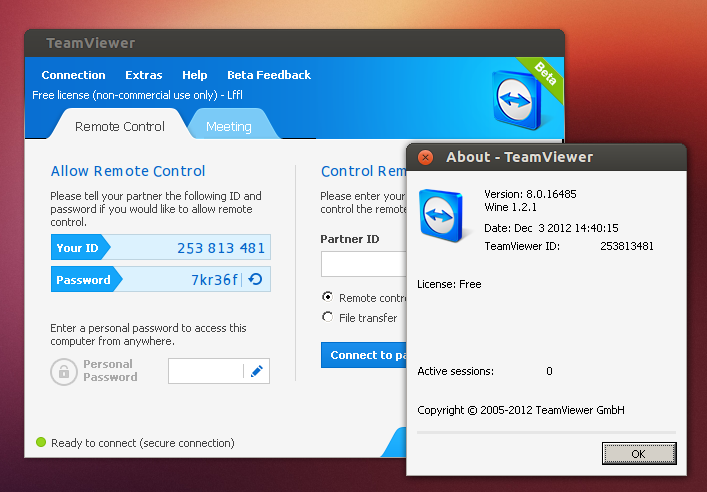Open the Beta Feedback menu
This screenshot has height=492, width=707.
(269, 75)
